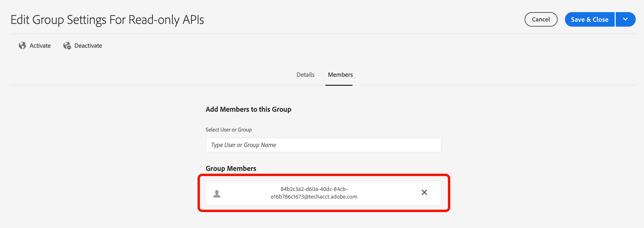Select the Members tab
644x228 pixels.
click(340, 75)
